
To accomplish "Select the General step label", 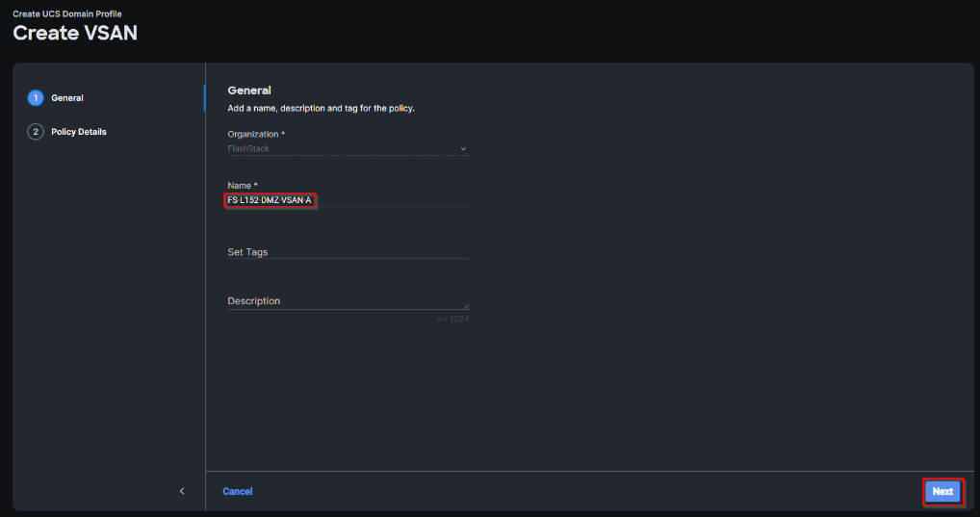I will pos(67,98).
